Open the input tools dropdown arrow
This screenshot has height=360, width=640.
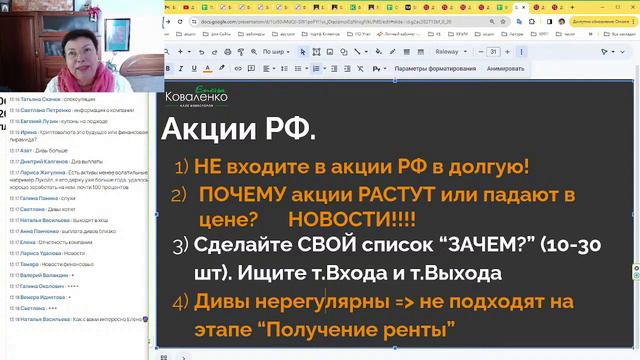384,69
